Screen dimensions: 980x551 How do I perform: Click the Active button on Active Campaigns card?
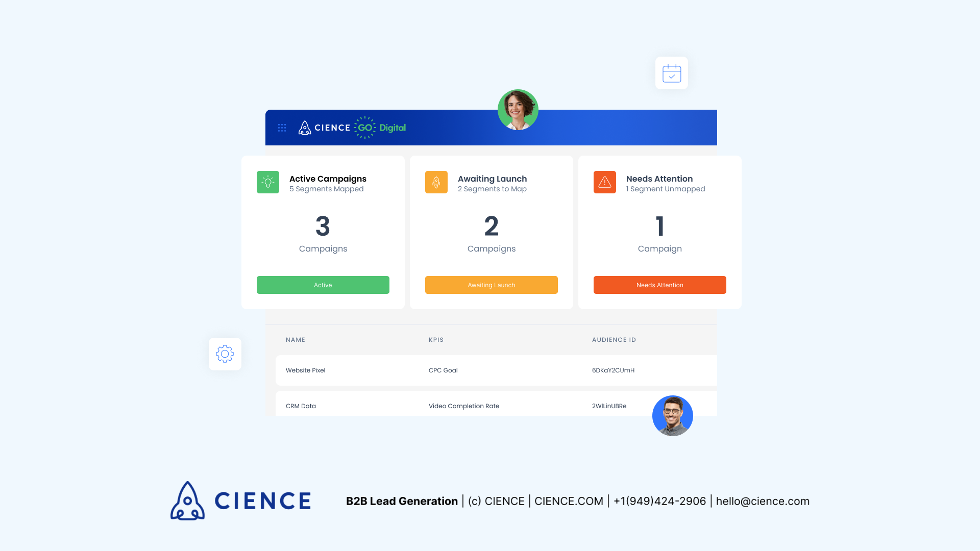(323, 285)
